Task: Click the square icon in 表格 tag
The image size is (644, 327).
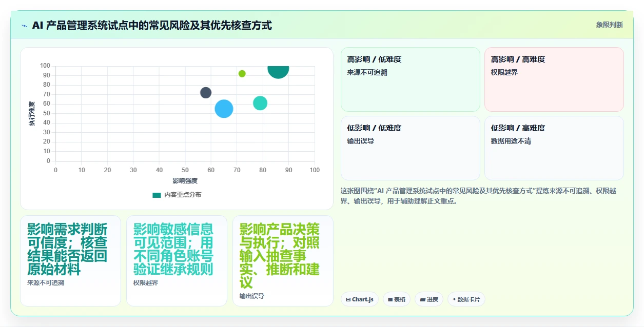Action: [390, 299]
